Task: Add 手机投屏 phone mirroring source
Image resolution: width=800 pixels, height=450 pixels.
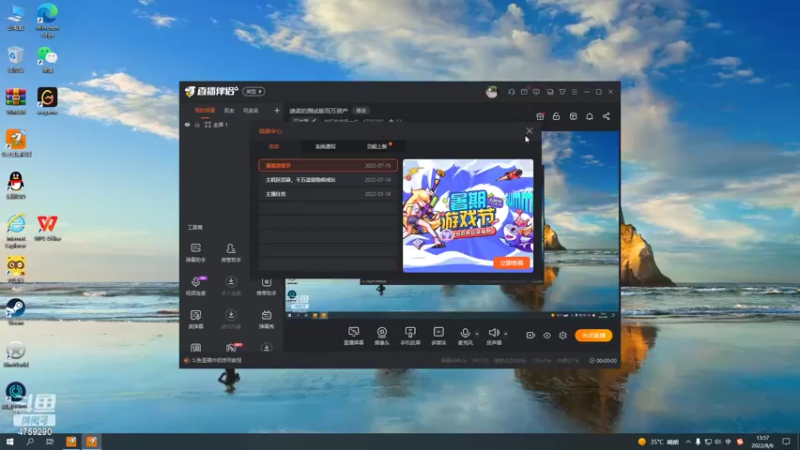Action: (x=410, y=336)
